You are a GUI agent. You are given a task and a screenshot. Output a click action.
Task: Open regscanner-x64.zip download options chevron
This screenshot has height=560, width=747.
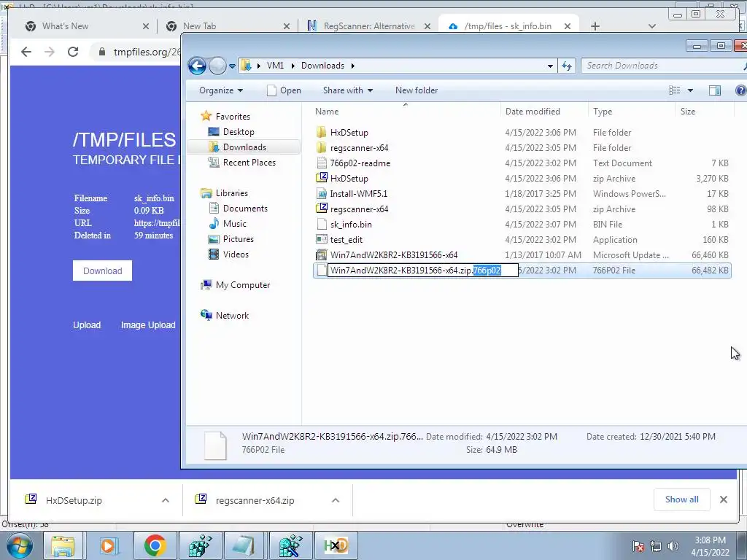pyautogui.click(x=336, y=500)
